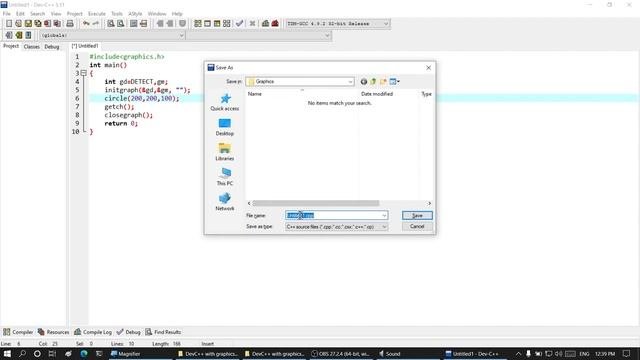This screenshot has width=640, height=360.
Task: Open the Compile Log bottom tab
Action: click(x=93, y=332)
